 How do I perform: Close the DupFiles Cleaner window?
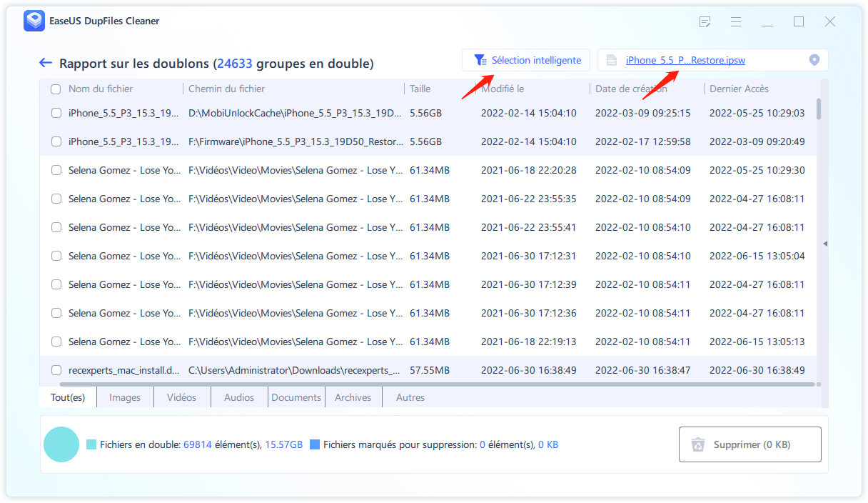coord(830,22)
